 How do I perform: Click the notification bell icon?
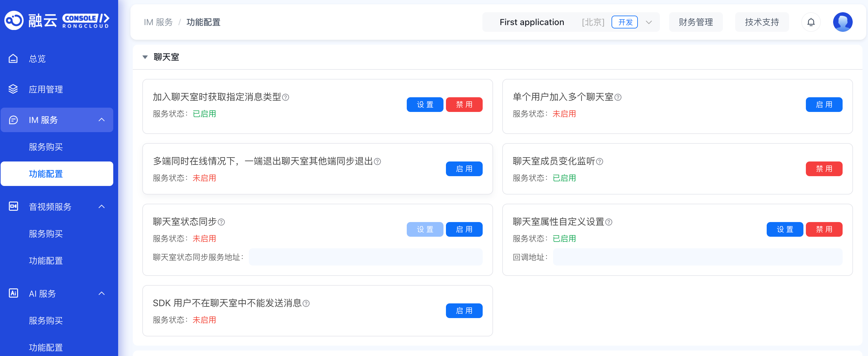click(x=811, y=22)
